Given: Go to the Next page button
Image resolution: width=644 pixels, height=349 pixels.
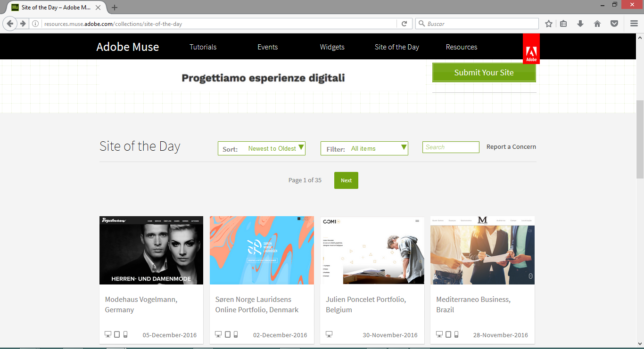Looking at the screenshot, I should click(346, 180).
